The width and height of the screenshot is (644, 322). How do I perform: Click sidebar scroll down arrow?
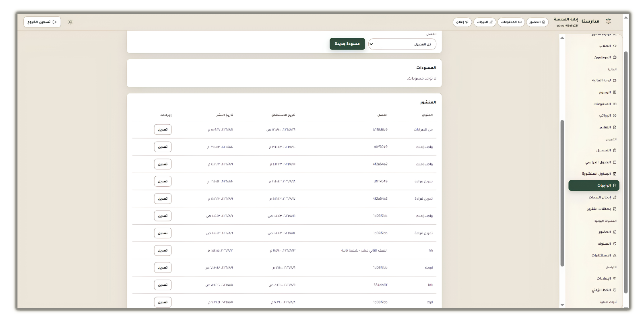[562, 305]
